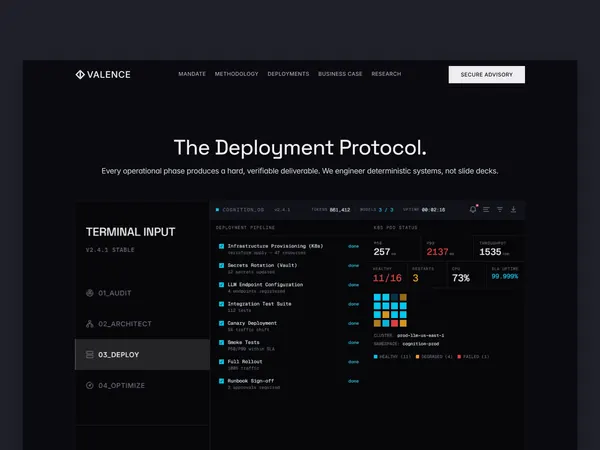Click 'Integration Test Suite' step label
600x450 pixels.
click(259, 304)
